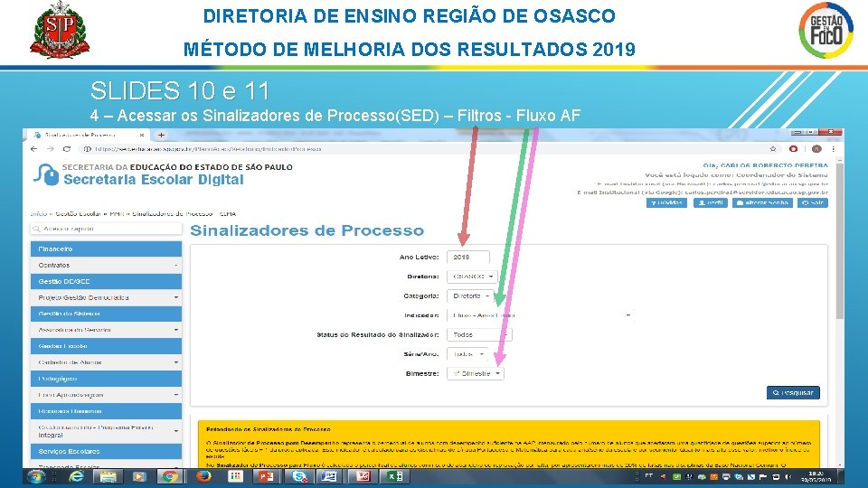Open Status do Resultado do Sinalizador dropdown

479,334
